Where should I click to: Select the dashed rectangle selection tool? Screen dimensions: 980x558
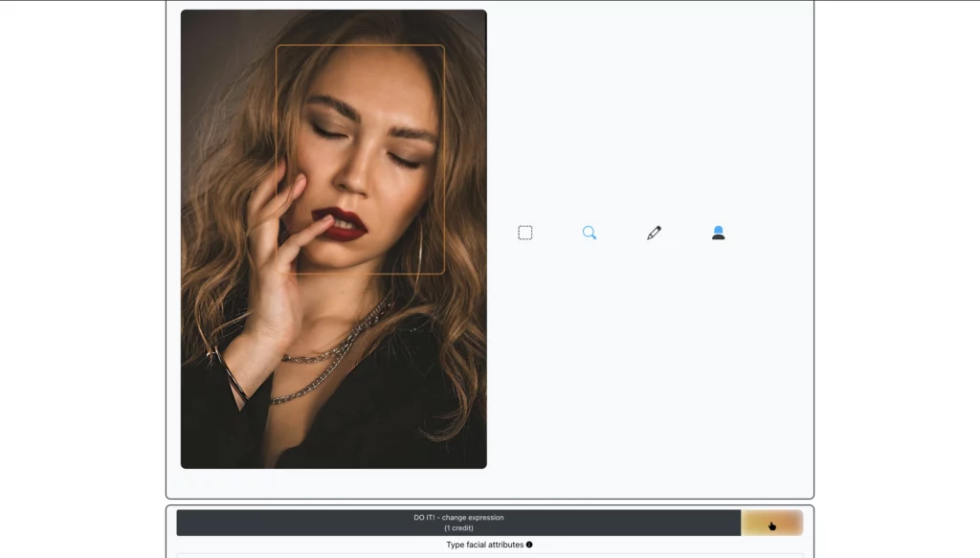524,233
